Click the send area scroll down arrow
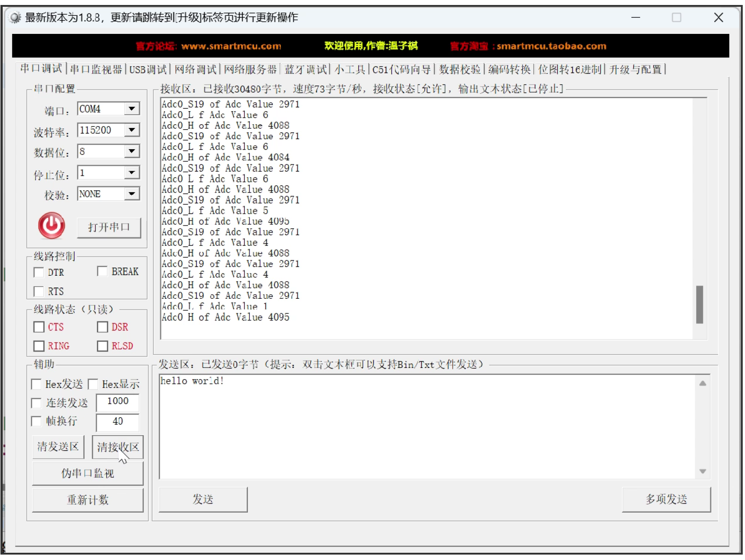 (702, 471)
